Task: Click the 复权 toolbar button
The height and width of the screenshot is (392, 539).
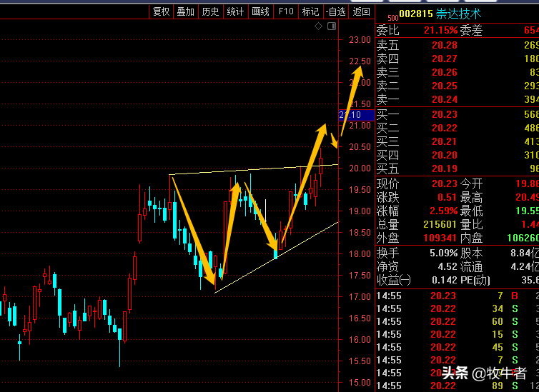Action: tap(162, 11)
